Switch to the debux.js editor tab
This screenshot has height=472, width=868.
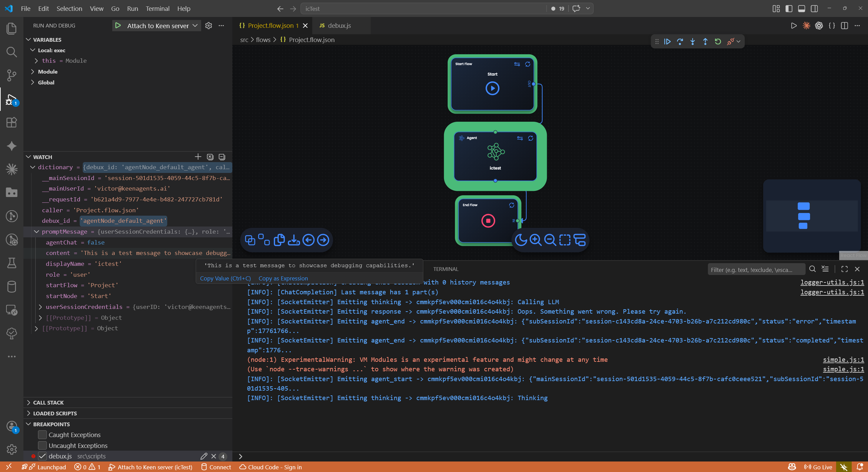pos(339,25)
